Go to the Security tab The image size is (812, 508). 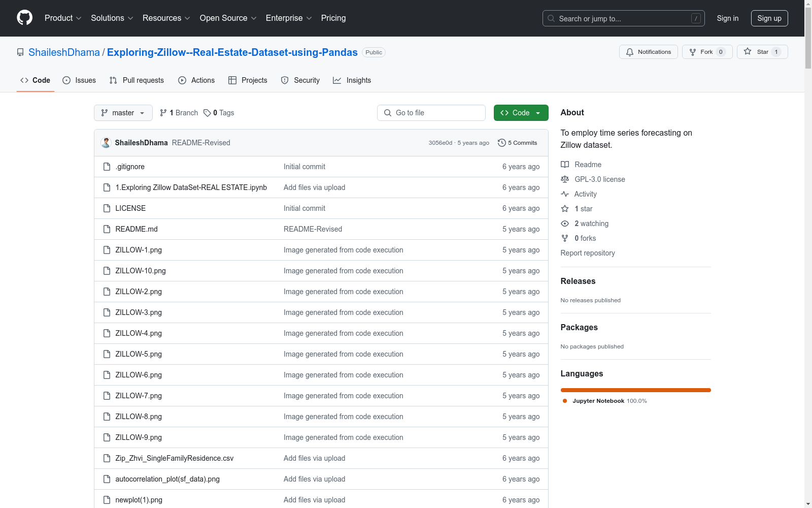click(x=300, y=80)
